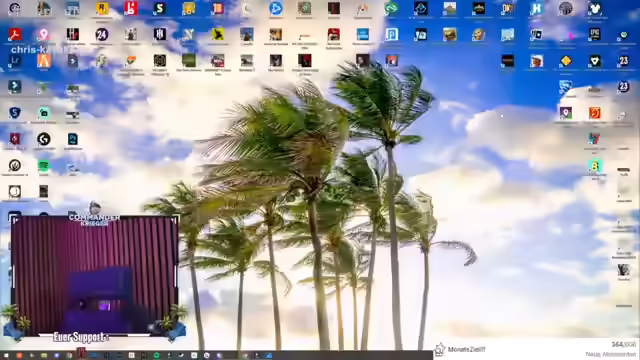Viewport: 640px width, 360px height.
Task: Select the round '24' desktop icon
Action: coord(102,35)
